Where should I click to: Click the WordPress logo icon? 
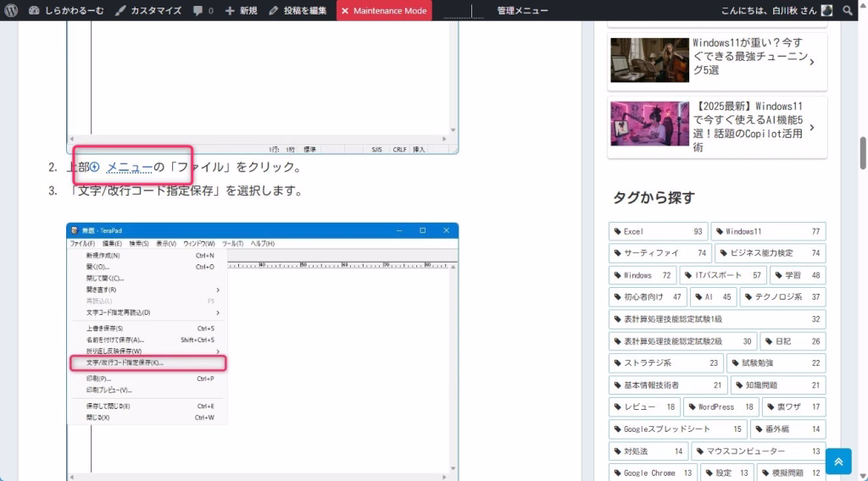point(11,10)
